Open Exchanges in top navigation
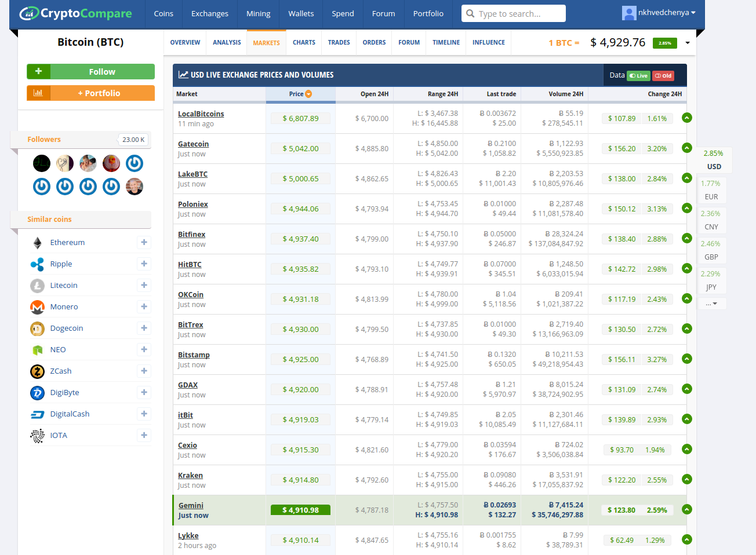The image size is (756, 555). point(210,14)
